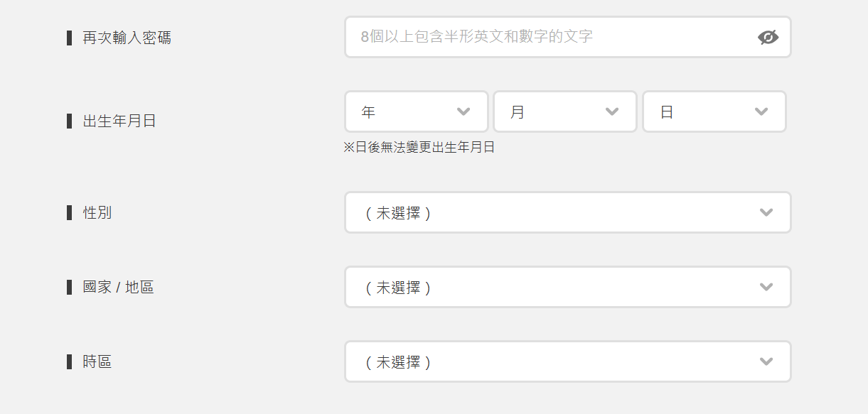
Task: Expand the 性別 (gender) selection menu
Action: click(567, 212)
